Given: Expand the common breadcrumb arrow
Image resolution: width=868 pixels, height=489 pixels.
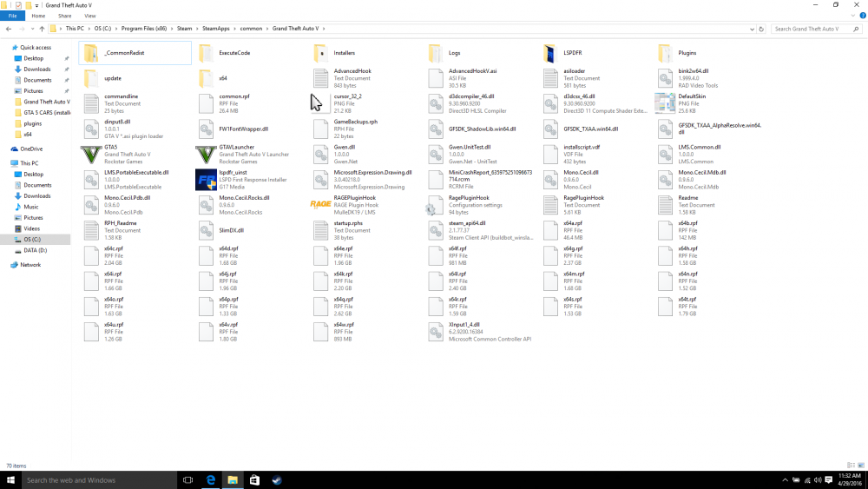Looking at the screenshot, I should click(x=267, y=29).
